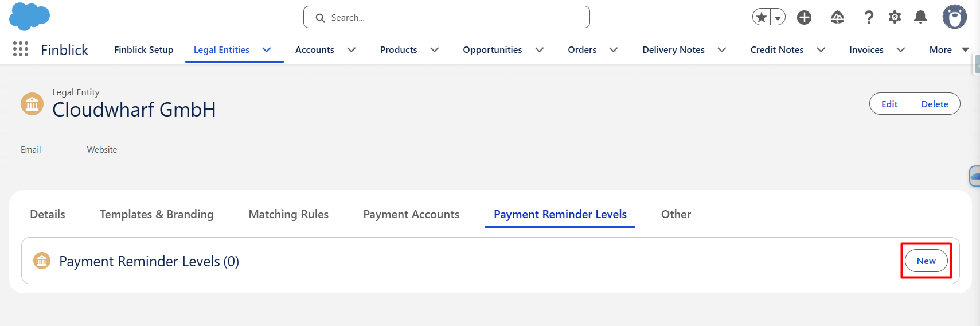This screenshot has width=980, height=326.
Task: Create New payment reminder level
Action: pyautogui.click(x=926, y=261)
